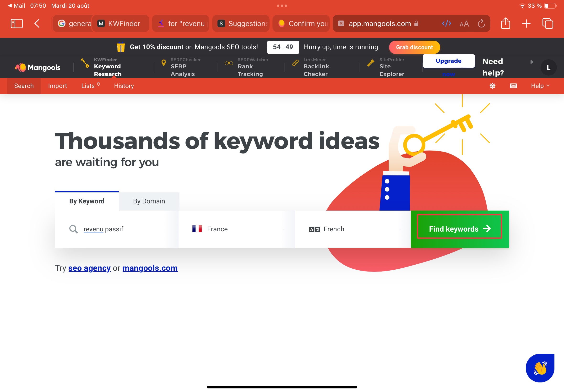Click Upgrade button
Image resolution: width=564 pixels, height=392 pixels.
pyautogui.click(x=449, y=60)
